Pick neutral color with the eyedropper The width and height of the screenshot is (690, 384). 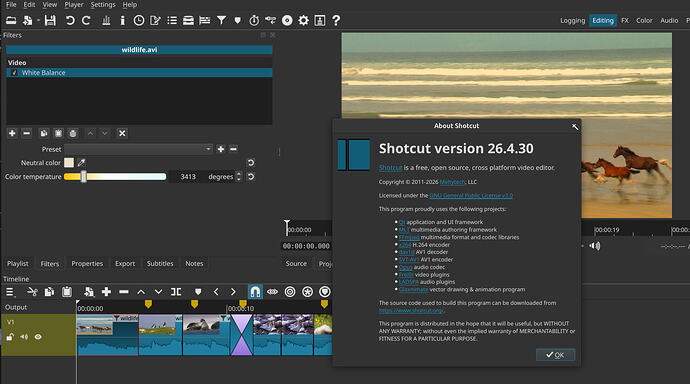coord(81,163)
